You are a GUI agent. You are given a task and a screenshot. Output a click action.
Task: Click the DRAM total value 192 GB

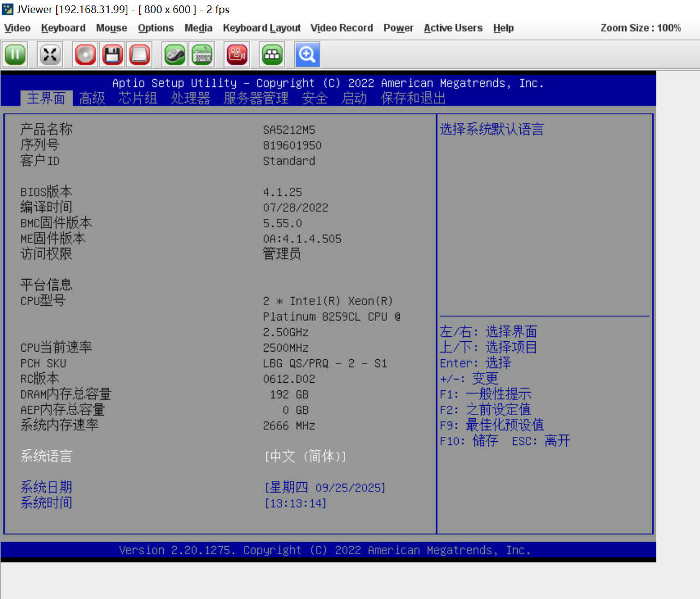(289, 395)
